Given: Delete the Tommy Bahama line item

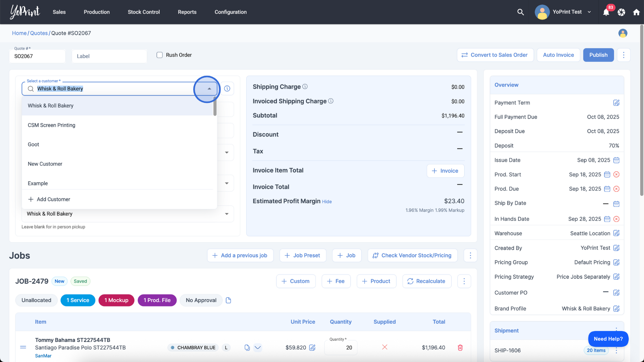Looking at the screenshot, I should tap(460, 348).
